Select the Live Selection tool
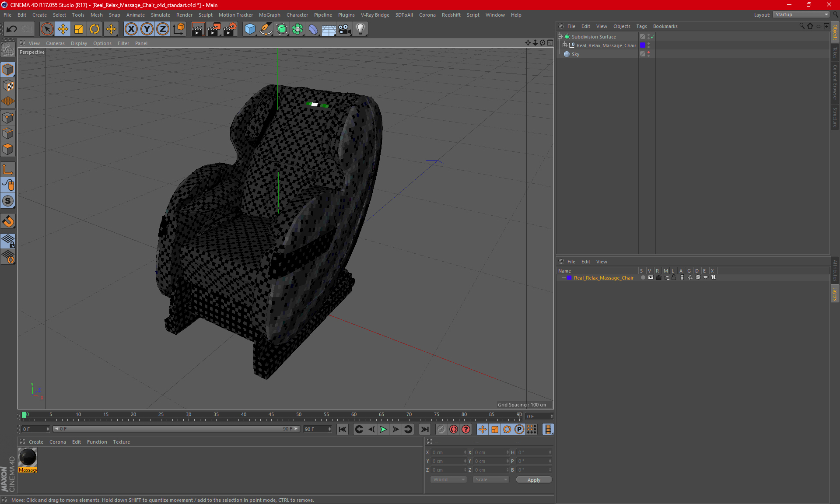 pyautogui.click(x=47, y=29)
